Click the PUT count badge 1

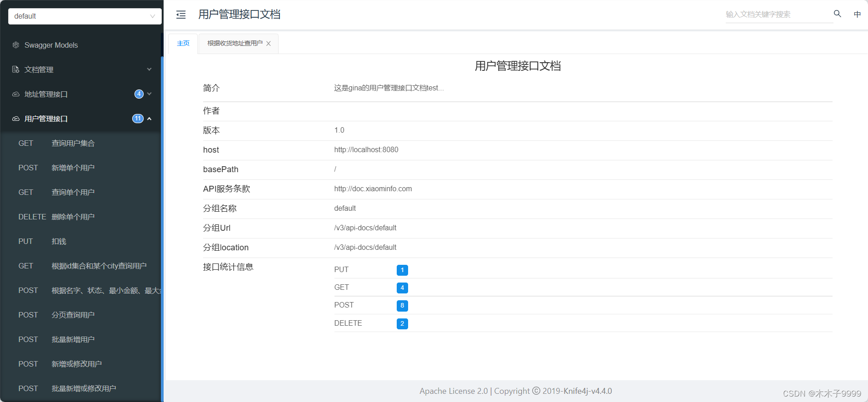pos(402,270)
